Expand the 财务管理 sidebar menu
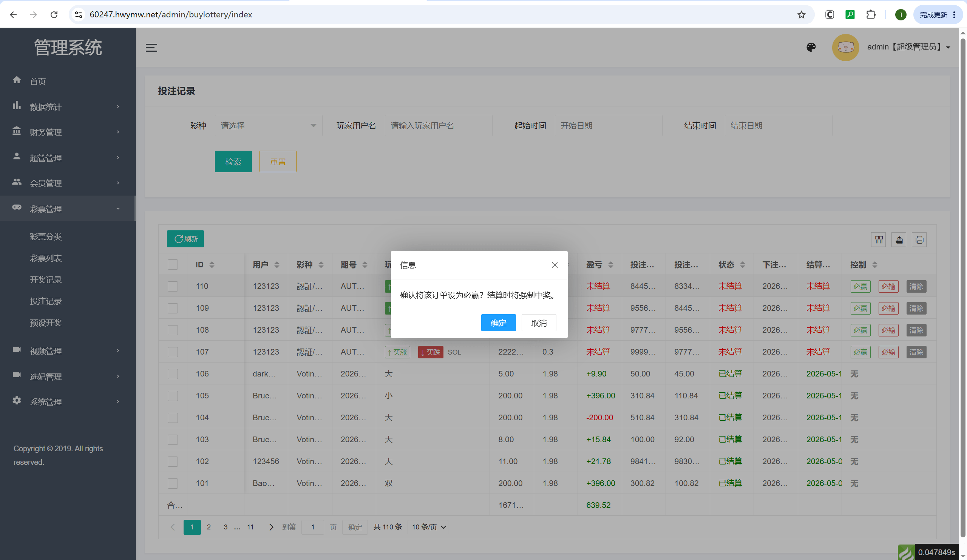This screenshot has width=967, height=560. click(x=68, y=132)
